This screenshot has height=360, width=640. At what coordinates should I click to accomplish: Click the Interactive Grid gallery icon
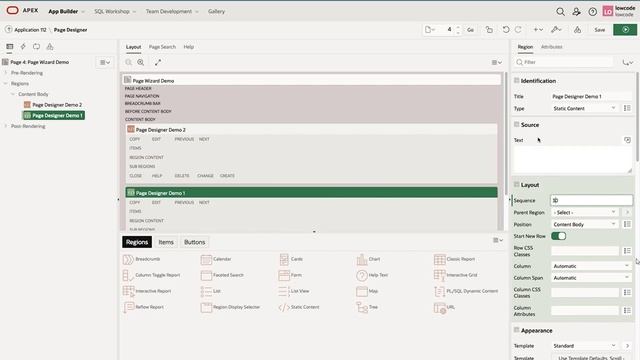(440, 276)
